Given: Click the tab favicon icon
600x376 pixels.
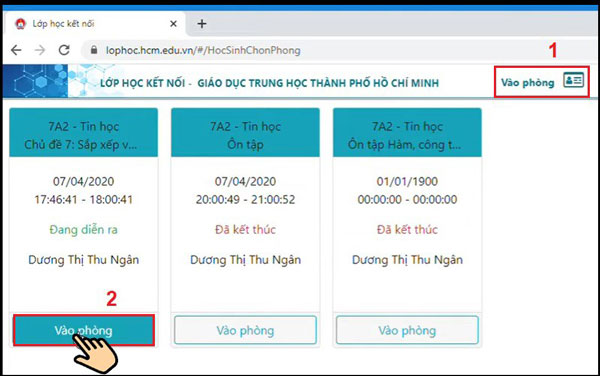Looking at the screenshot, I should [21, 24].
